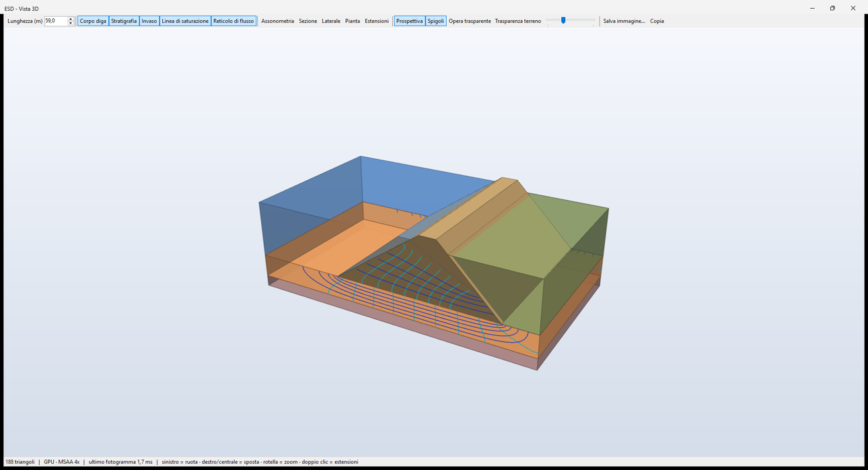
Task: Click the Copia button
Action: 657,21
